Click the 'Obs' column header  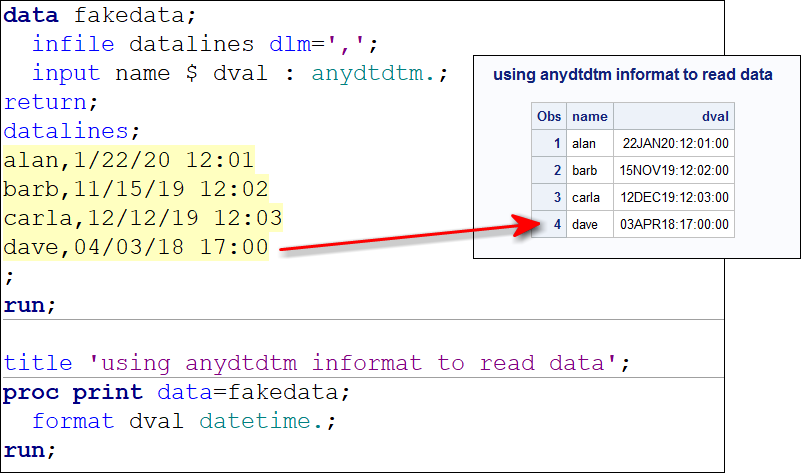tap(549, 116)
